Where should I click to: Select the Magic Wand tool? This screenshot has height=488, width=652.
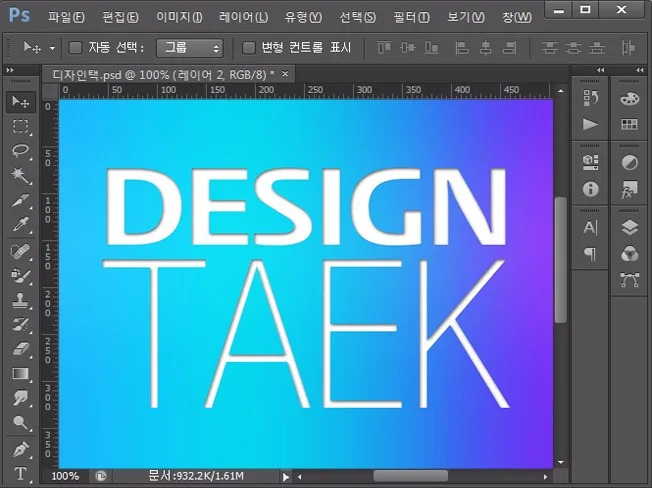[x=20, y=176]
